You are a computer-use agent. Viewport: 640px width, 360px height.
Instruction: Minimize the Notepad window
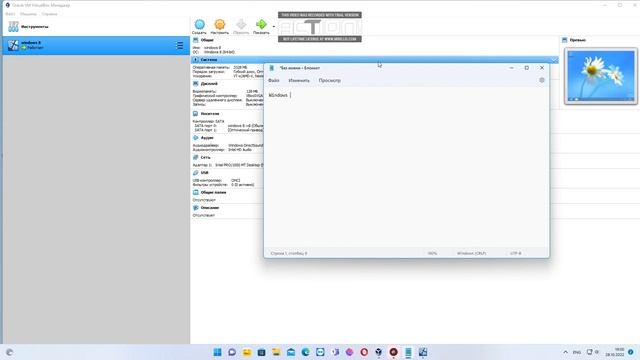click(511, 68)
